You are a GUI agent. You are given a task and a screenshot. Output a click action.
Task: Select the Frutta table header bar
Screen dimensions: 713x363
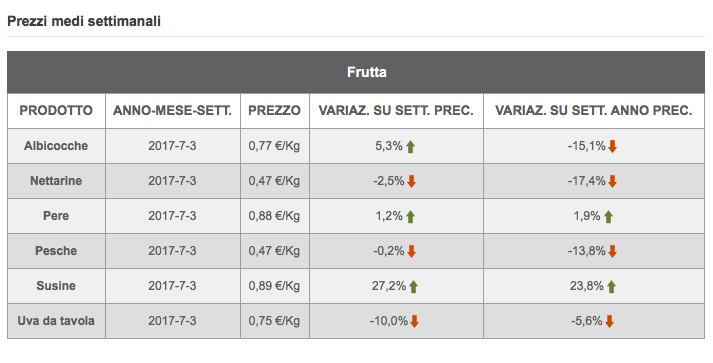point(356,72)
